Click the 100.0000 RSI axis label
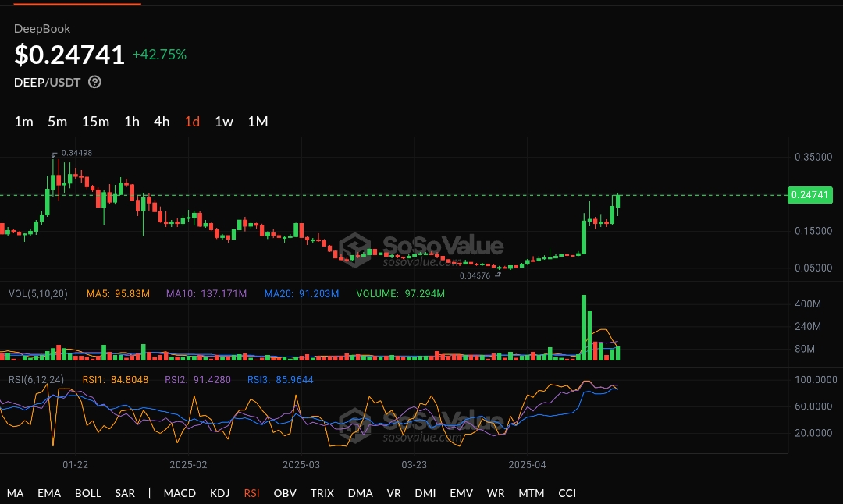This screenshot has width=843, height=504. [x=816, y=380]
